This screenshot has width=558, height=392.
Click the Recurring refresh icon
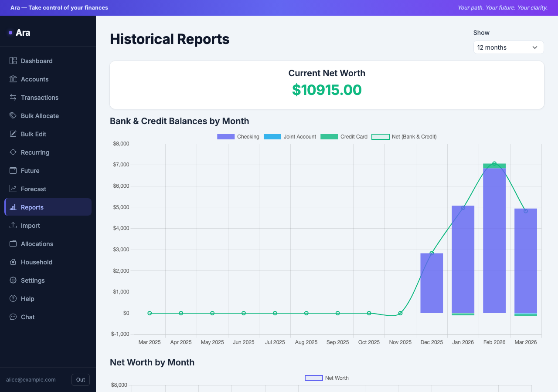tap(13, 152)
